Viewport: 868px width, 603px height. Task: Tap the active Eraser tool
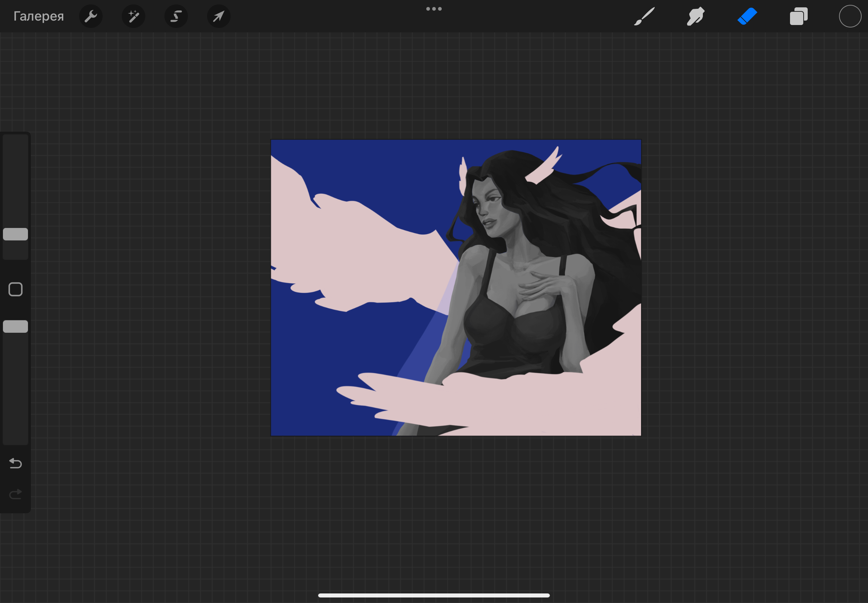(x=747, y=16)
